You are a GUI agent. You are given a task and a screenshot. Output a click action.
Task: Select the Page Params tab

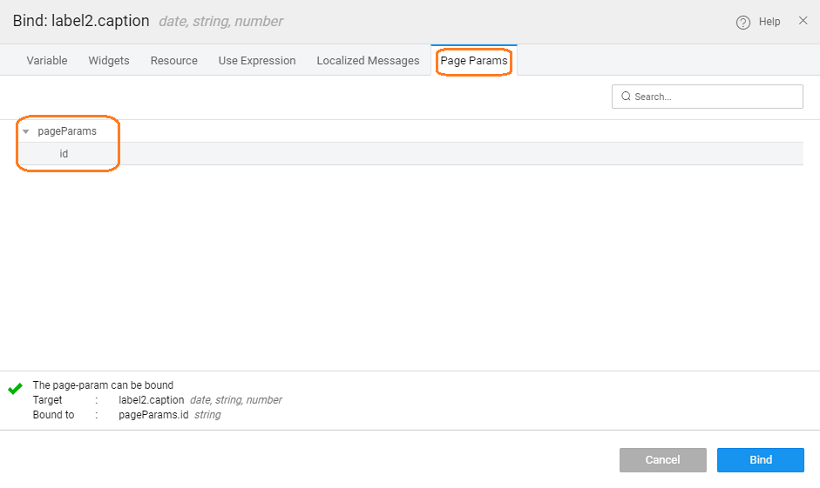[x=474, y=61]
